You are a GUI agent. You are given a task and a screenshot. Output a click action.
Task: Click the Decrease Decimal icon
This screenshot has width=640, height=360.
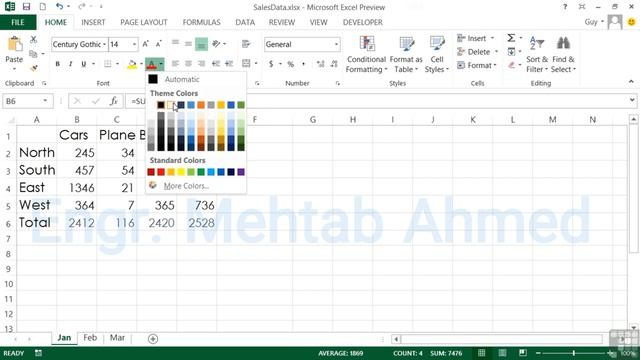point(334,64)
